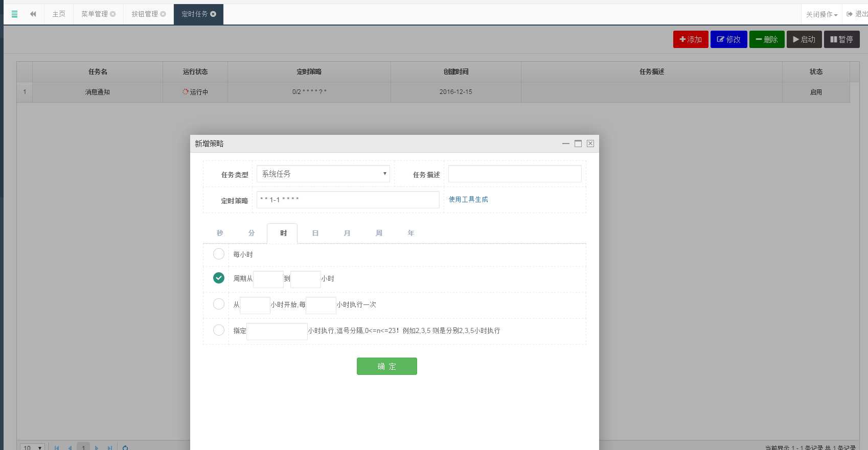868x450 pixels.
Task: Switch to the 年 tab
Action: 410,233
